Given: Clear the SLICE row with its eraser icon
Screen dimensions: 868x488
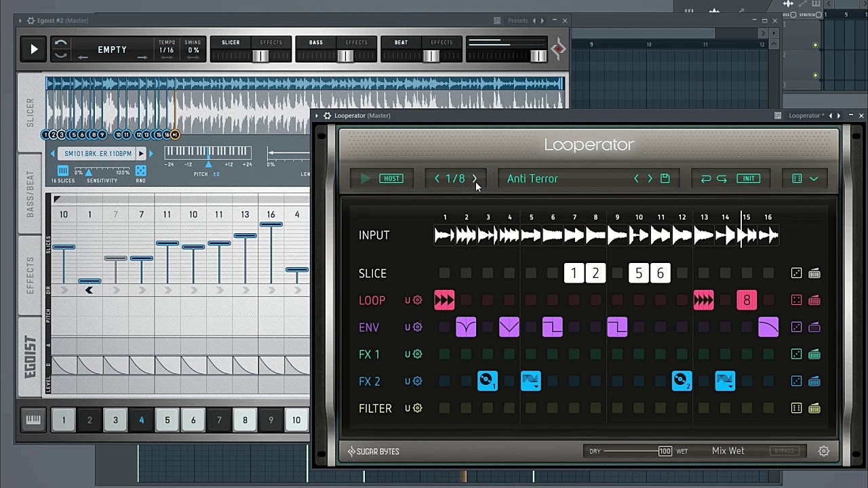Looking at the screenshot, I should (x=814, y=273).
